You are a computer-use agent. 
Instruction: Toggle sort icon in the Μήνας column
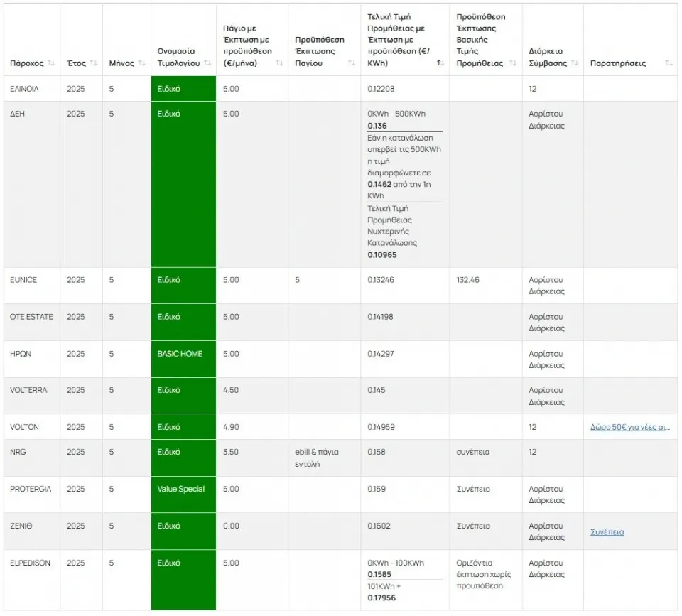point(142,63)
